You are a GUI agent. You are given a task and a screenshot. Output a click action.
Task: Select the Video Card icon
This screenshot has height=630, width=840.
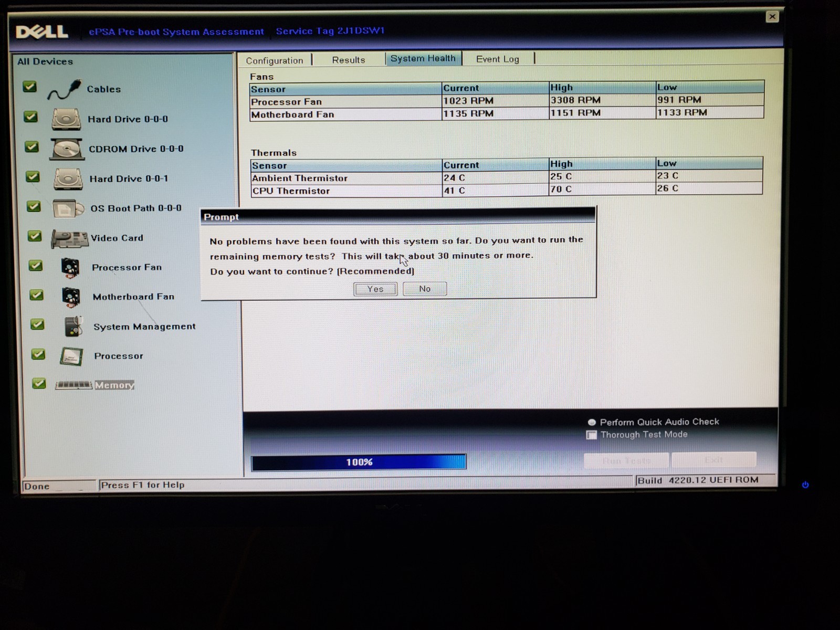(69, 239)
